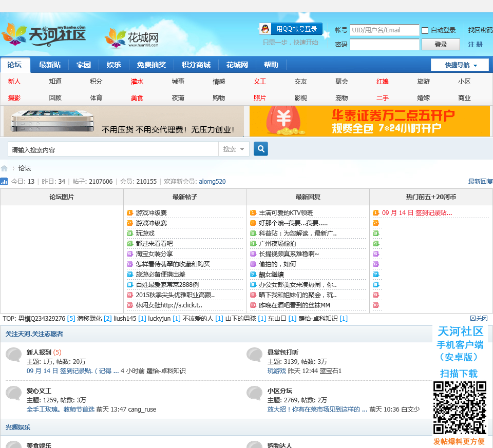Open the 美食 sub-forum link

pyautogui.click(x=137, y=98)
